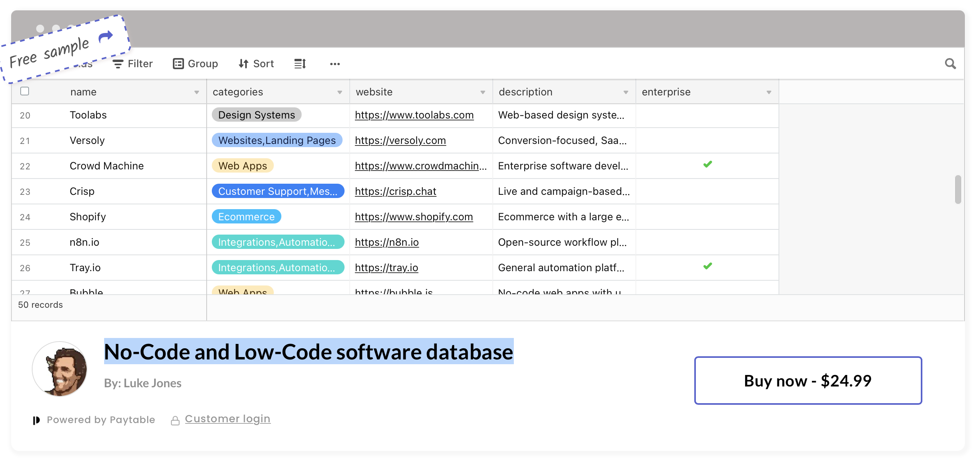The width and height of the screenshot is (980, 466).
Task: Open the Sort settings
Action: click(x=256, y=64)
